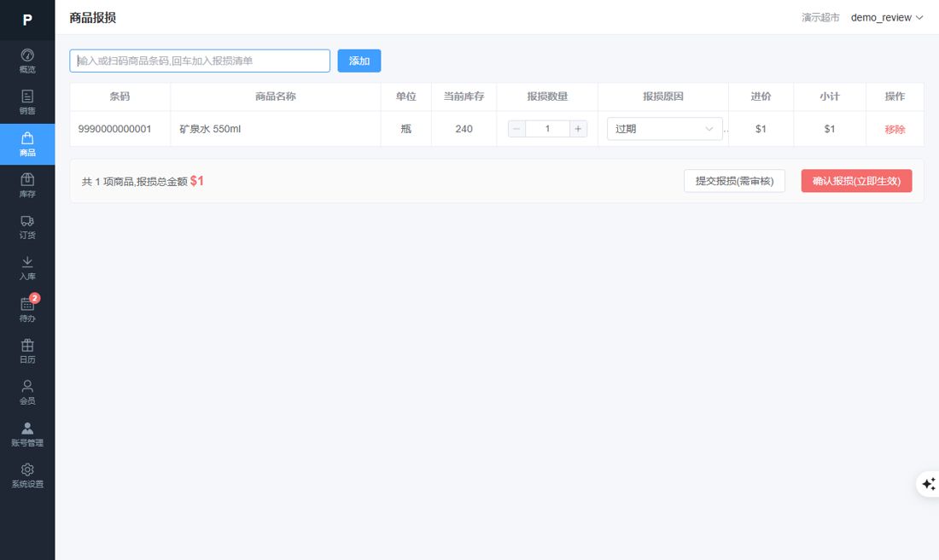
Task: Open the 订货 ordering truck icon
Action: click(x=27, y=227)
